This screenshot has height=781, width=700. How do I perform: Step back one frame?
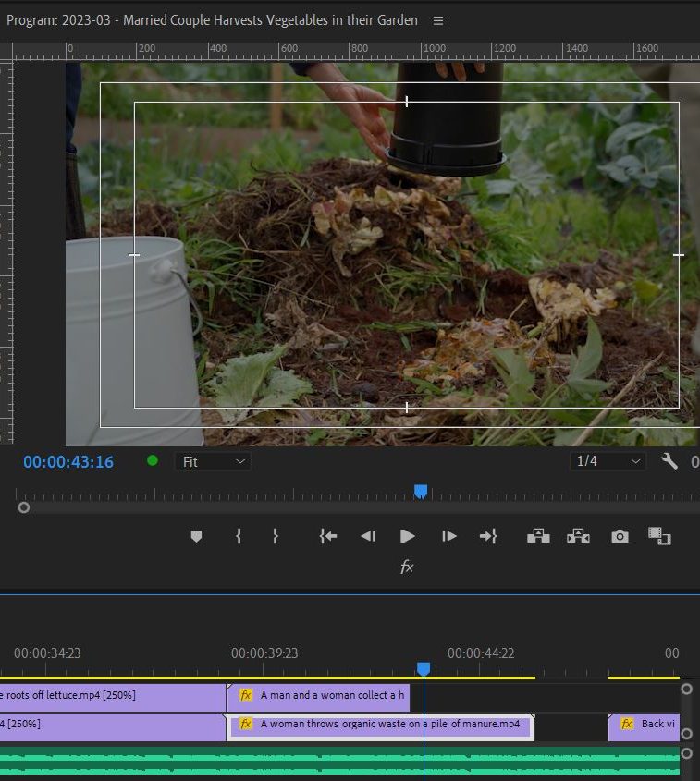[x=368, y=536]
